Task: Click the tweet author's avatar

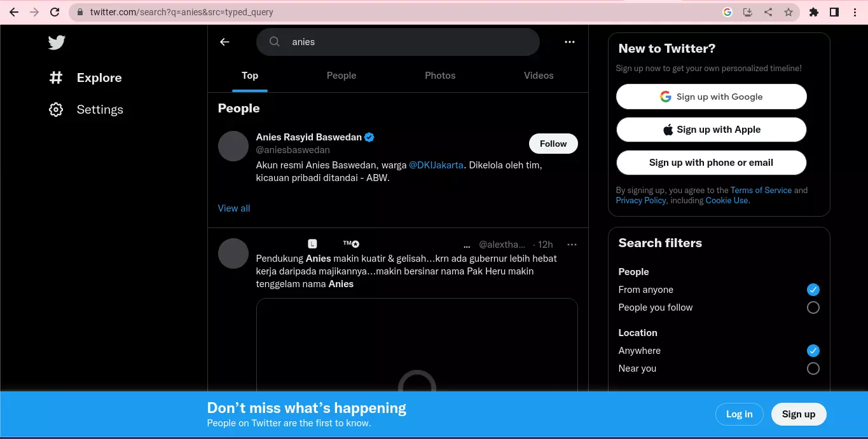Action: click(x=233, y=253)
